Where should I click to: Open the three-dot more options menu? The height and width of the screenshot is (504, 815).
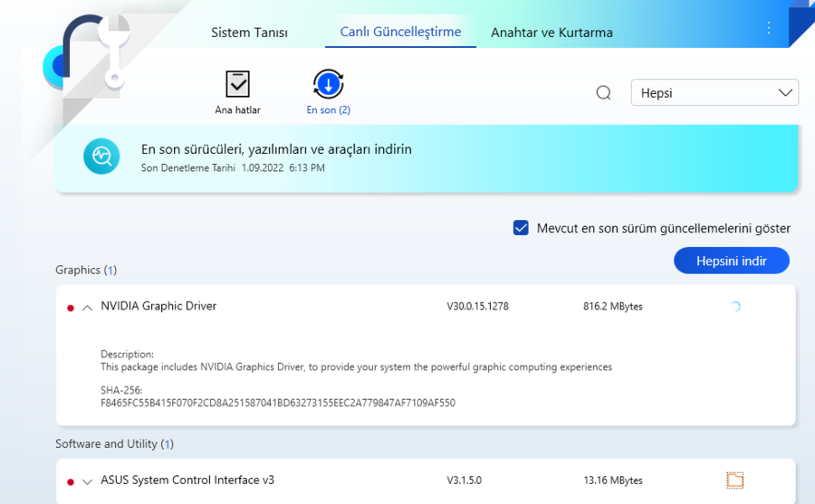click(769, 28)
